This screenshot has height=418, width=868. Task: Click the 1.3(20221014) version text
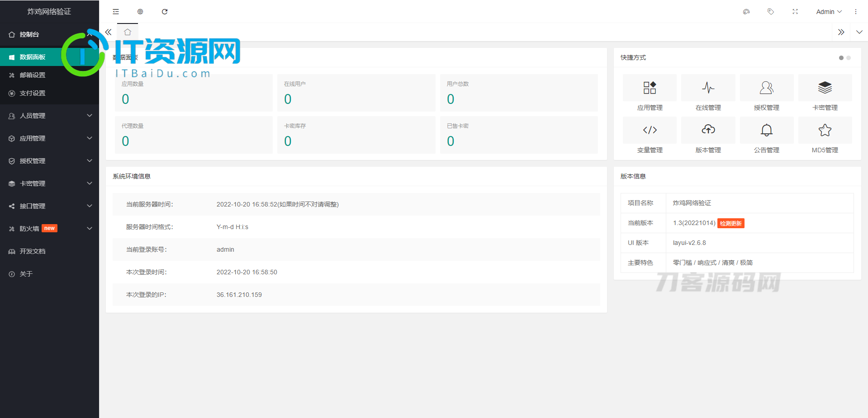[x=694, y=223]
